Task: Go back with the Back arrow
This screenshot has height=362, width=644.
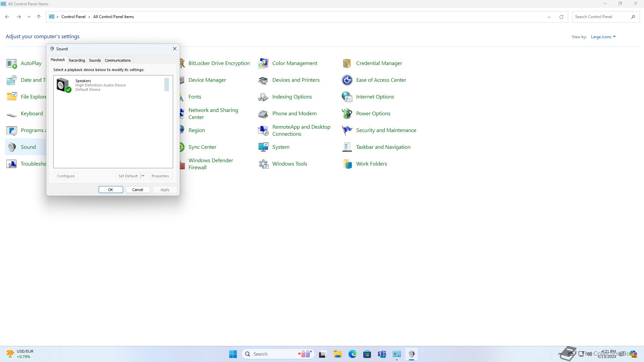Action: tap(7, 17)
